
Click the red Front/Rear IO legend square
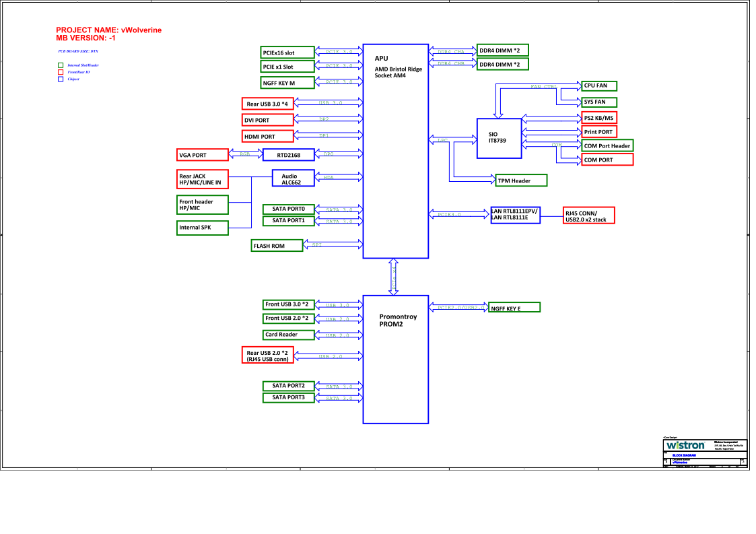(61, 72)
